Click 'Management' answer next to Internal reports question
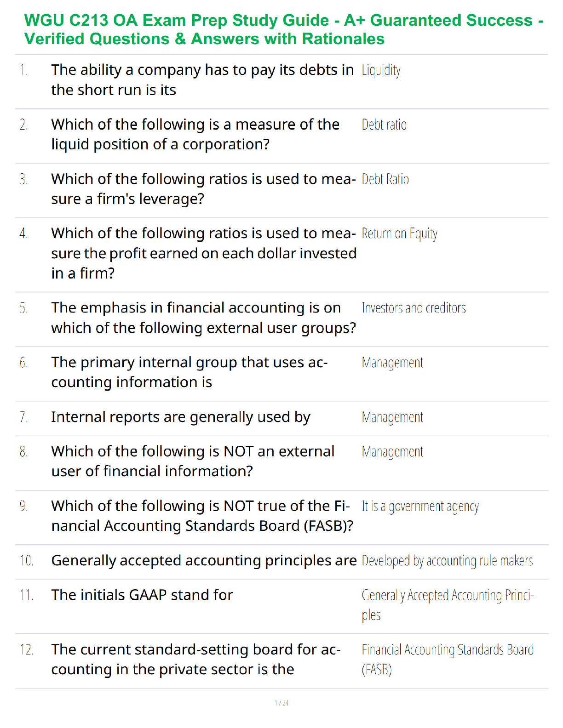 [x=392, y=417]
